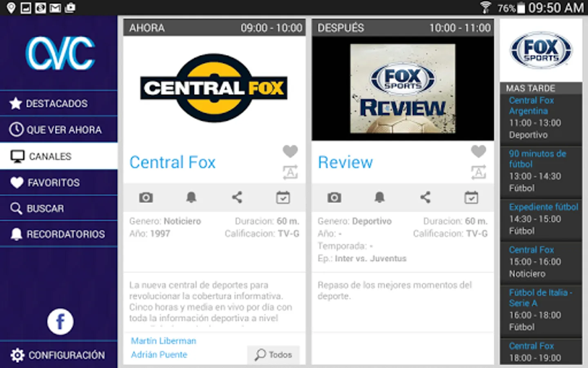Select the Canales menu item
Screen dimensions: 588x368
click(x=58, y=156)
